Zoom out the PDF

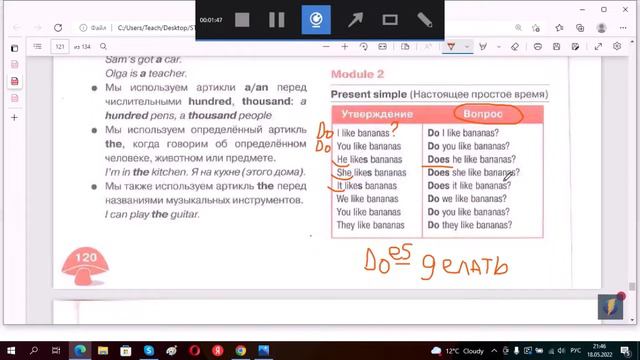coord(326,47)
